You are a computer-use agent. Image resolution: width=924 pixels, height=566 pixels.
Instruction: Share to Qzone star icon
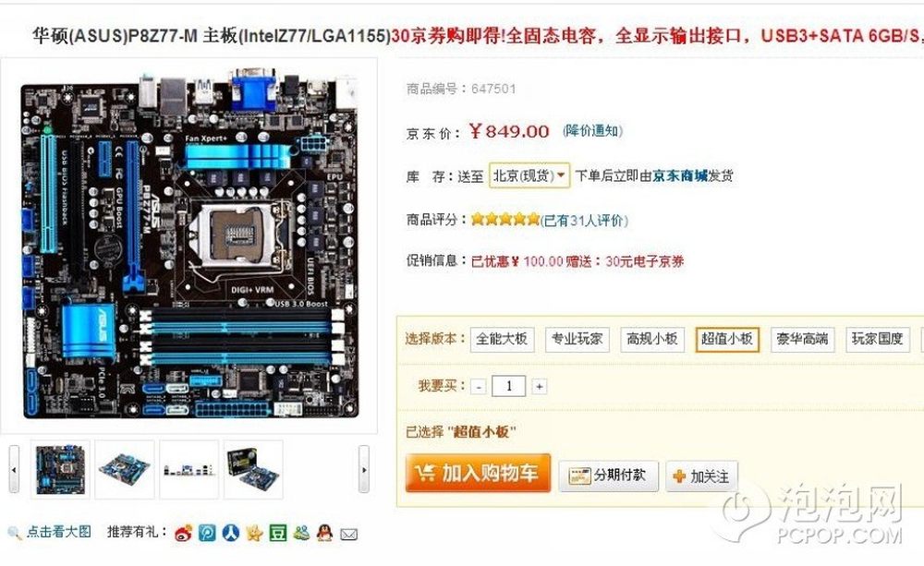tap(254, 533)
